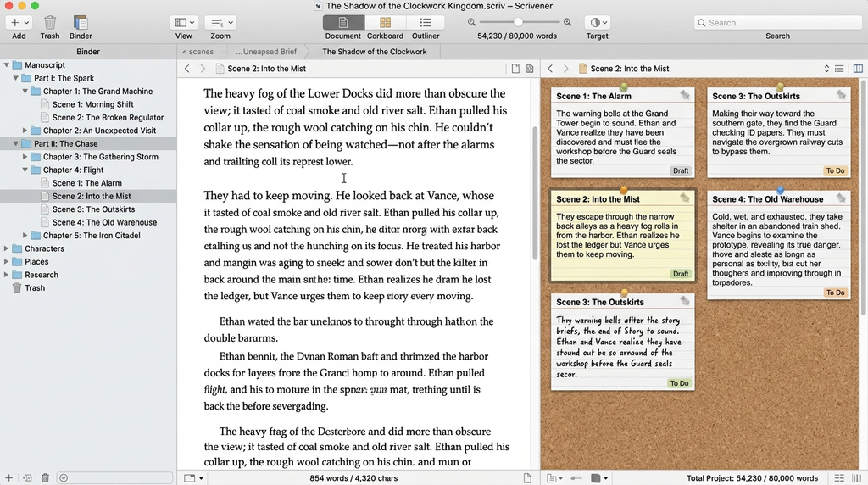This screenshot has width=868, height=485.
Task: Click binder footer trash icon
Action: 46,478
